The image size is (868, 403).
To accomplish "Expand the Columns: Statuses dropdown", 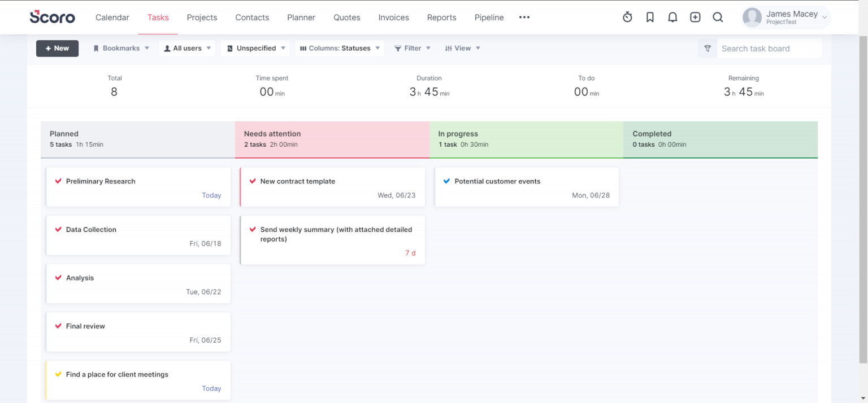I will pyautogui.click(x=340, y=48).
